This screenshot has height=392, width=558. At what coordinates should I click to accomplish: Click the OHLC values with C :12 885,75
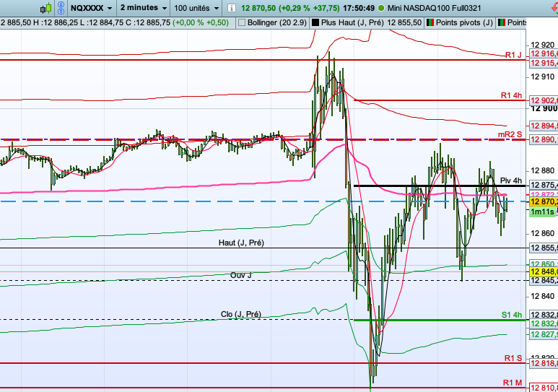pyautogui.click(x=115, y=23)
